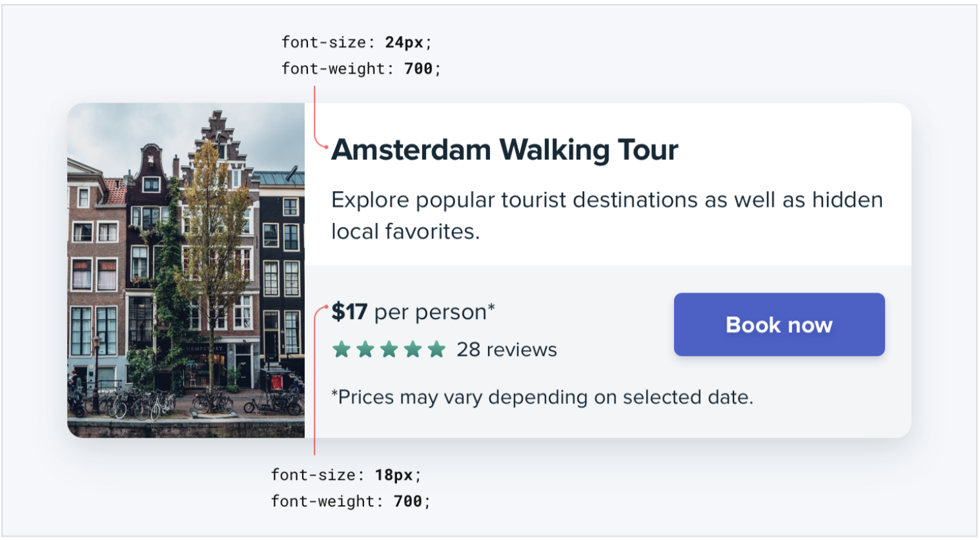Select the third green rating star
980x540 pixels.
389,349
